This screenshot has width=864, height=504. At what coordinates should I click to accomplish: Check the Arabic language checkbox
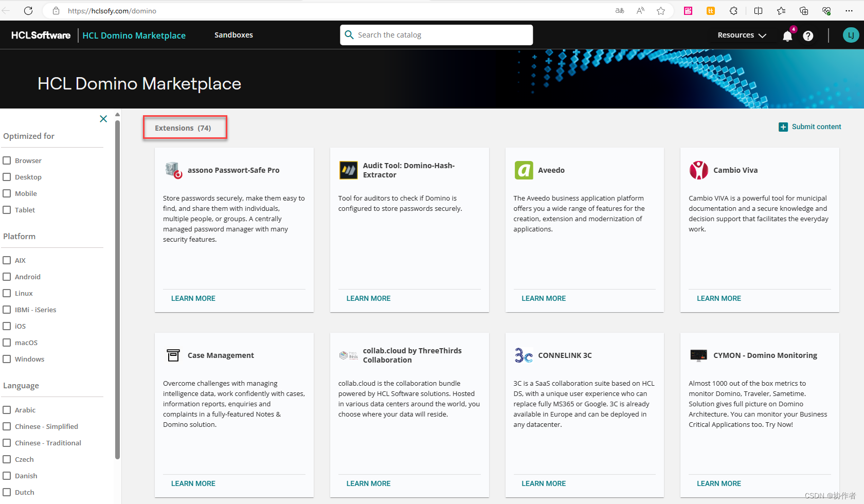pos(7,410)
